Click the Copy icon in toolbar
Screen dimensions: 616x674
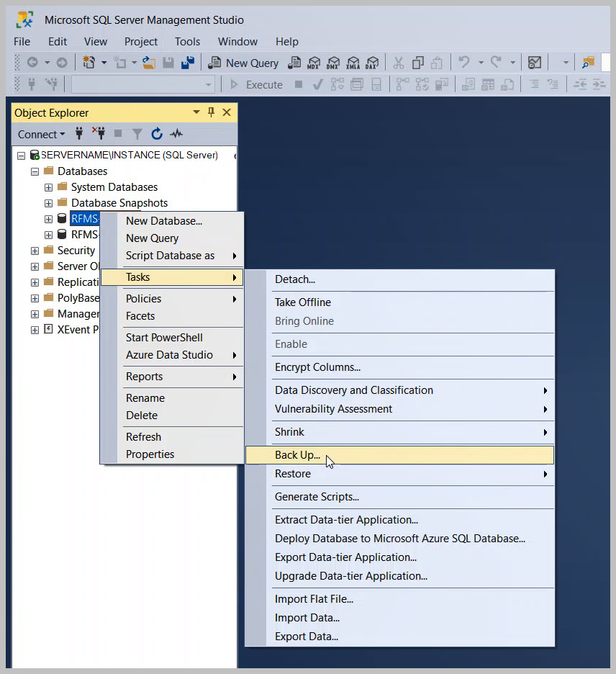(x=418, y=63)
